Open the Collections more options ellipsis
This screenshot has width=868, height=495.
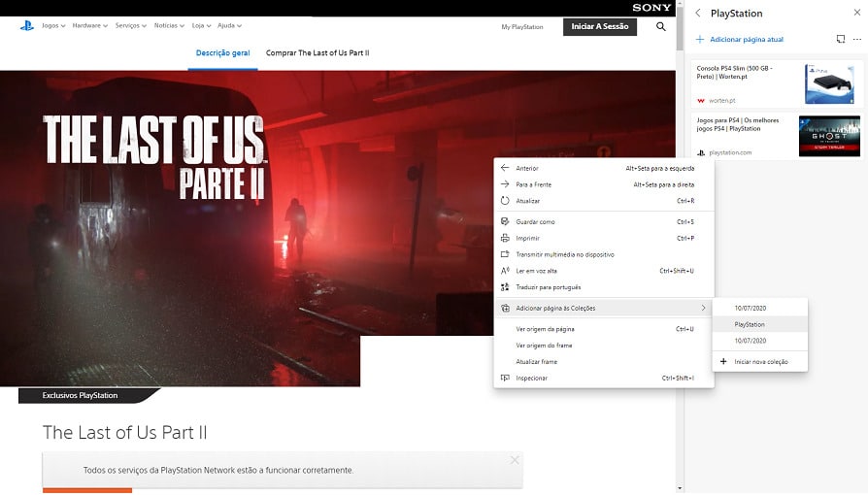click(857, 39)
